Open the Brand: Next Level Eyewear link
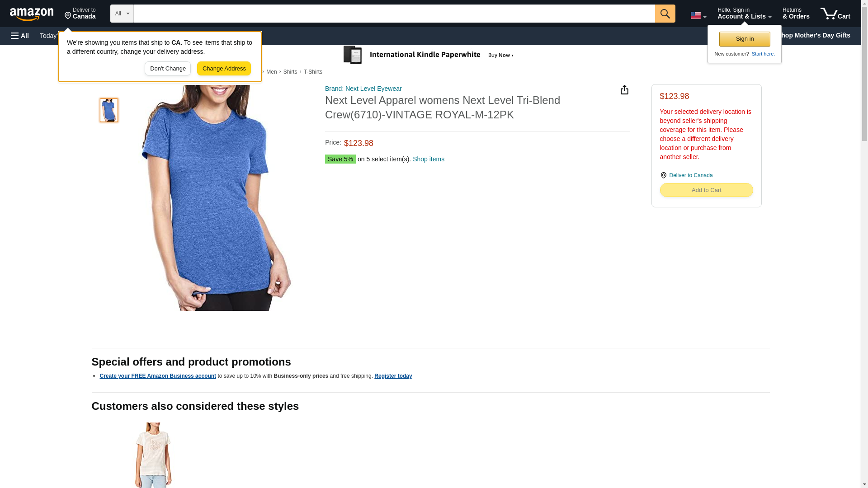The width and height of the screenshot is (868, 488). [363, 89]
